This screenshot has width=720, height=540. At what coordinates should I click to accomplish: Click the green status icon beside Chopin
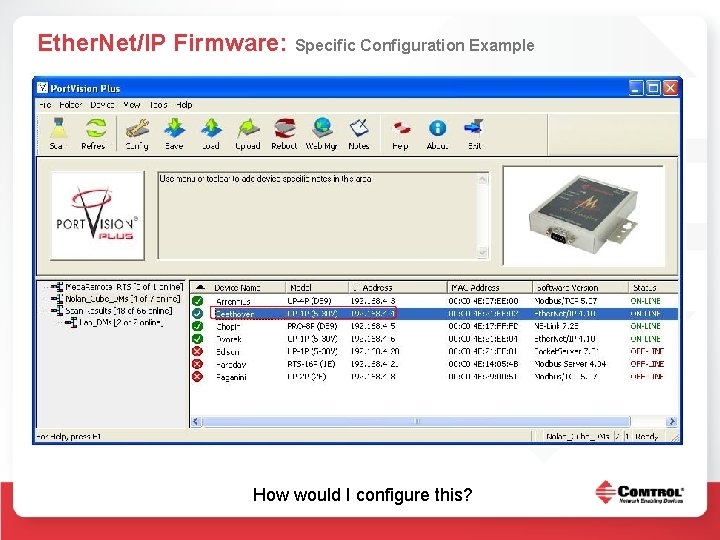click(197, 326)
